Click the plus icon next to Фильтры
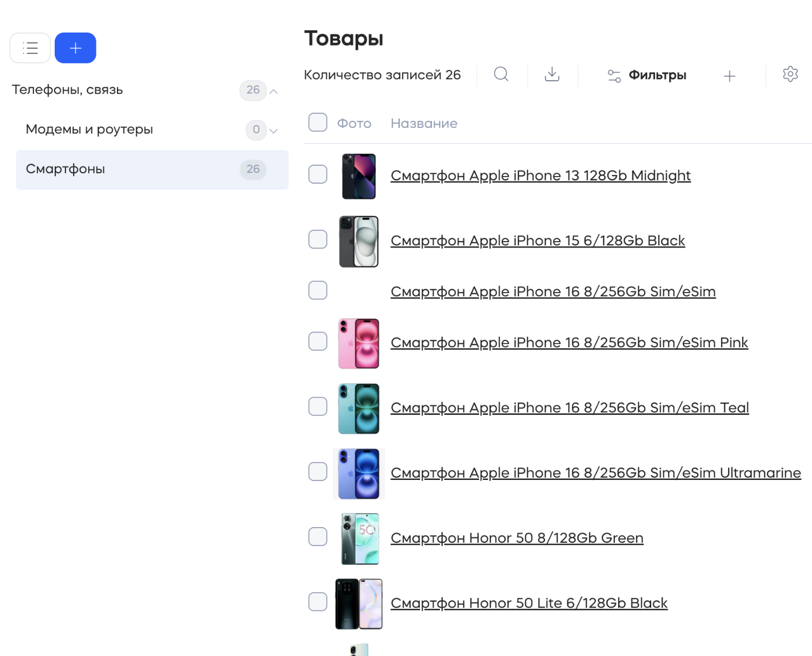Screen dimensions: 812x656 (730, 76)
